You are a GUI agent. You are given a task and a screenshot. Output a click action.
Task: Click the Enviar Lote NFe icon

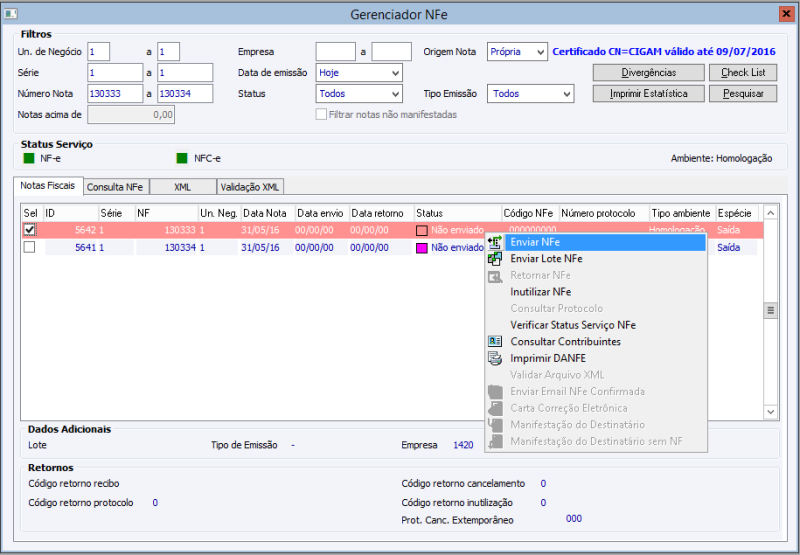[495, 259]
